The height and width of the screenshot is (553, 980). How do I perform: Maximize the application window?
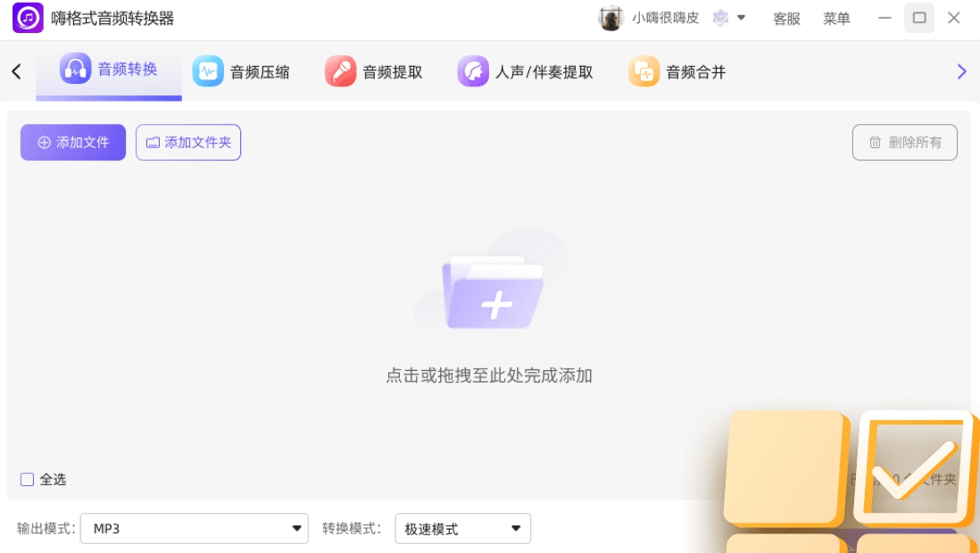click(919, 18)
